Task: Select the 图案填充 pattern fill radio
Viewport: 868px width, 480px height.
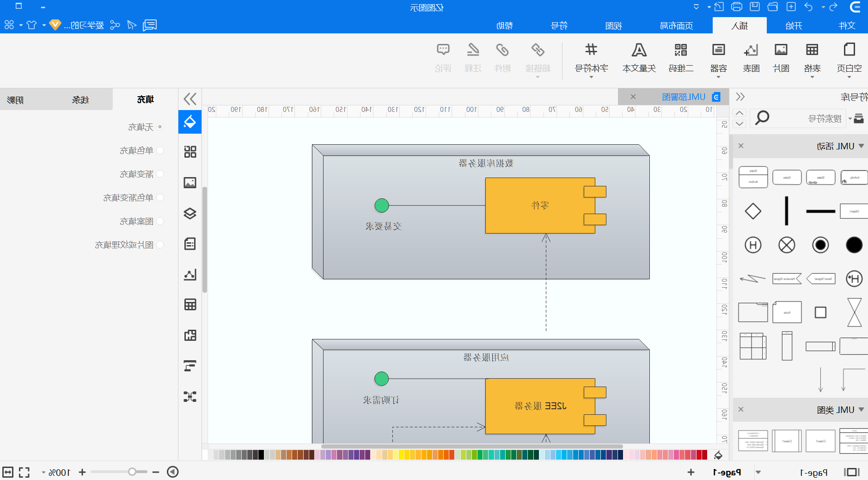Action: tap(160, 221)
